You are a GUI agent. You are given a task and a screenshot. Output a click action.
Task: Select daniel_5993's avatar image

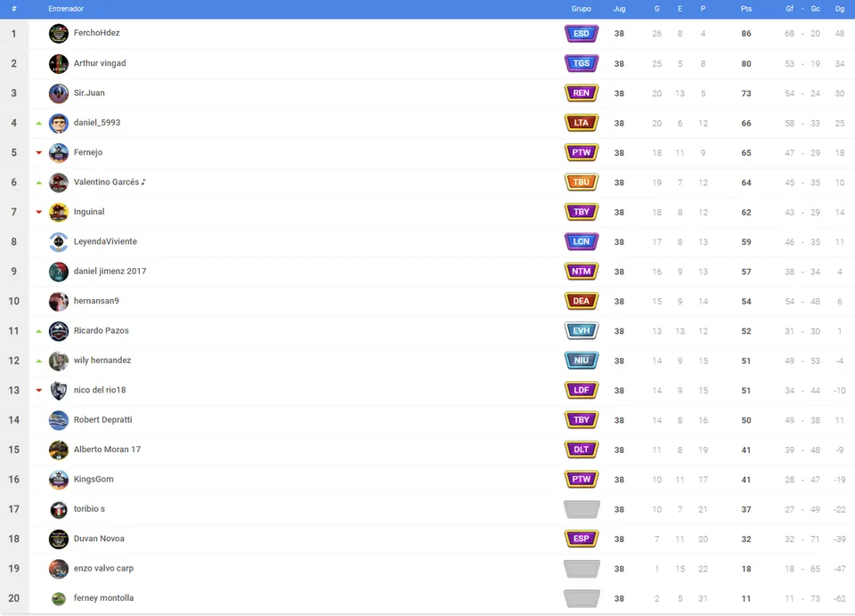59,123
